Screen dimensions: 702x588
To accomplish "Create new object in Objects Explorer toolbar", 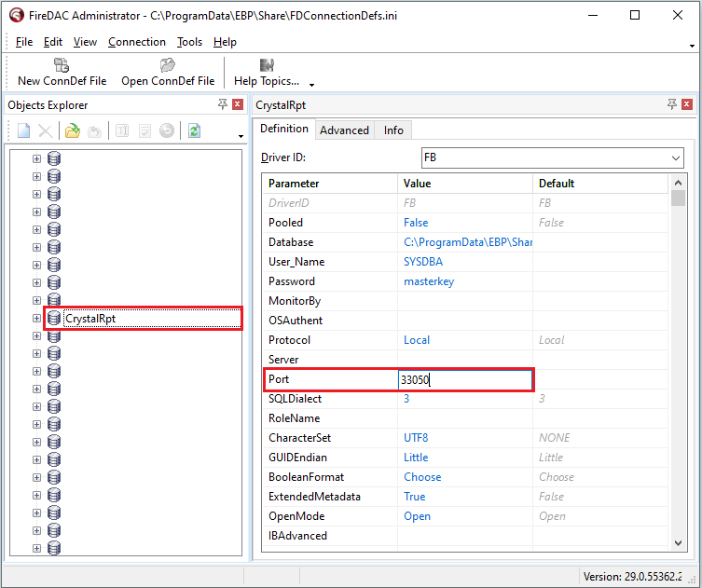I will point(24,131).
